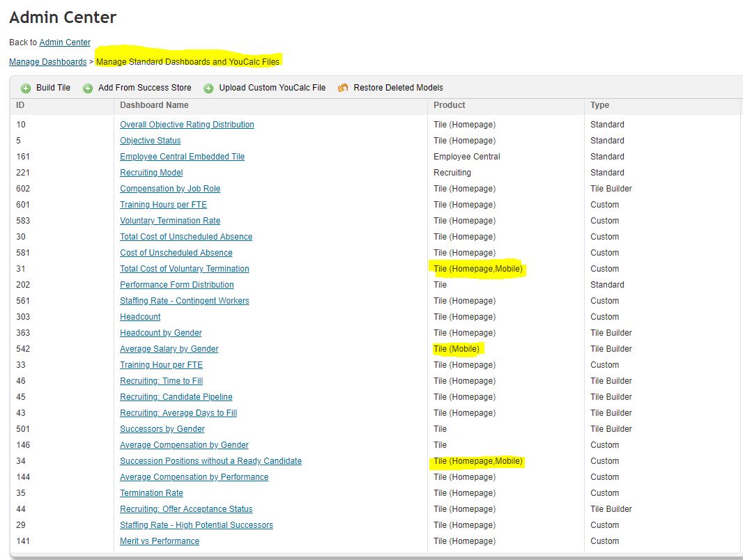
Task: Click ID 303 in the table
Action: pyautogui.click(x=23, y=317)
